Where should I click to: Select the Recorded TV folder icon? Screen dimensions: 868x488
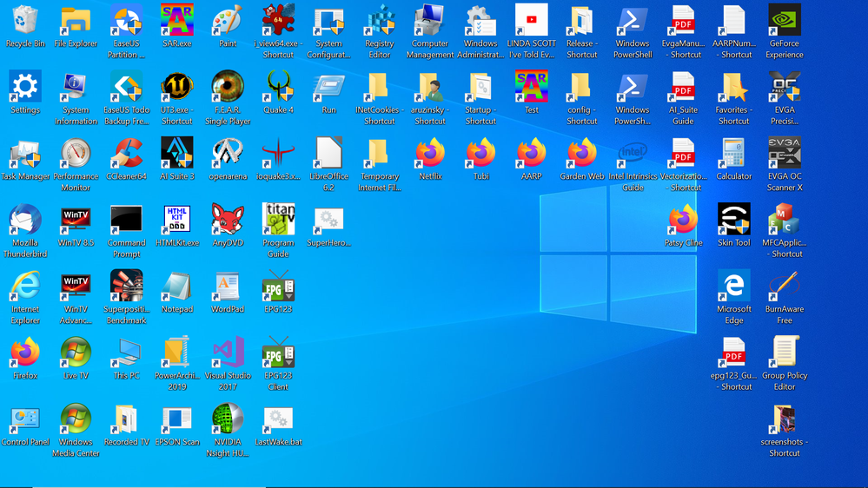[x=127, y=419]
